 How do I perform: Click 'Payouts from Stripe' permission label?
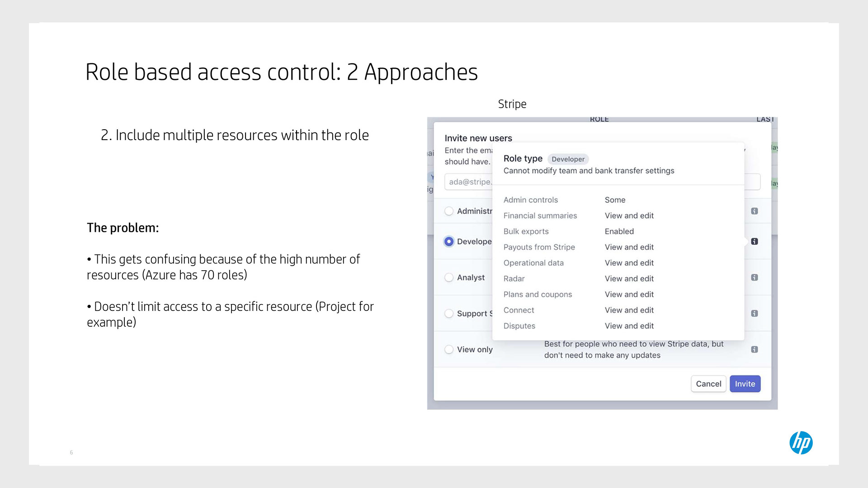click(539, 247)
